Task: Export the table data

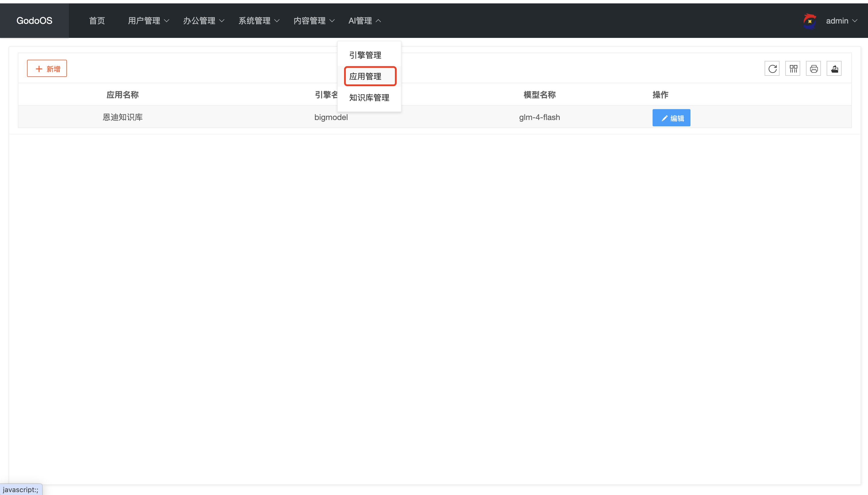Action: 835,68
